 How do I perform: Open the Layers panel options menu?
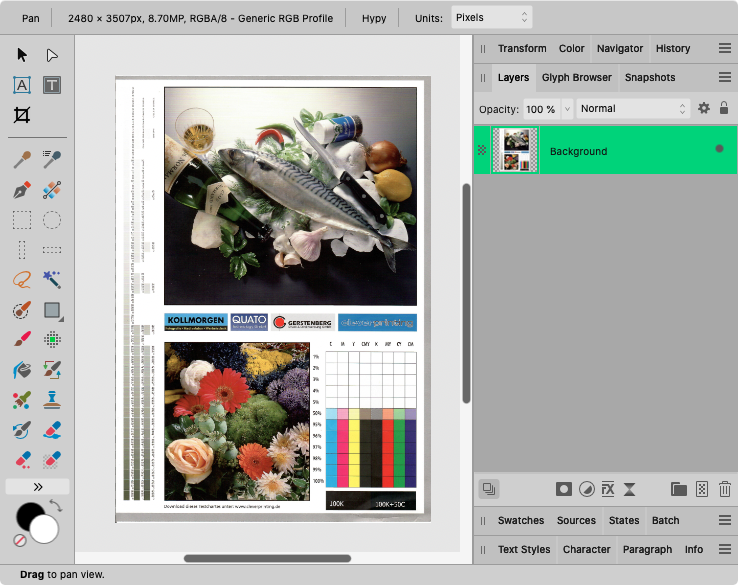pyautogui.click(x=725, y=77)
